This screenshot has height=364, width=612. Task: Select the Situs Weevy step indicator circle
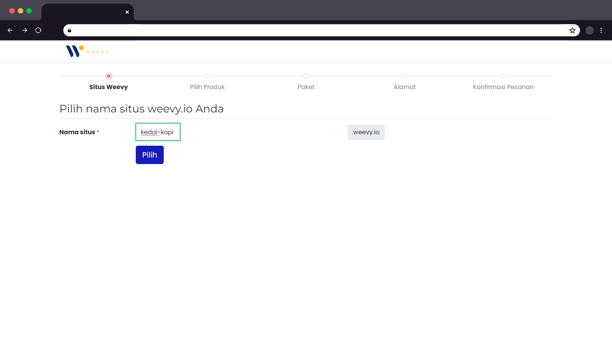click(x=109, y=76)
